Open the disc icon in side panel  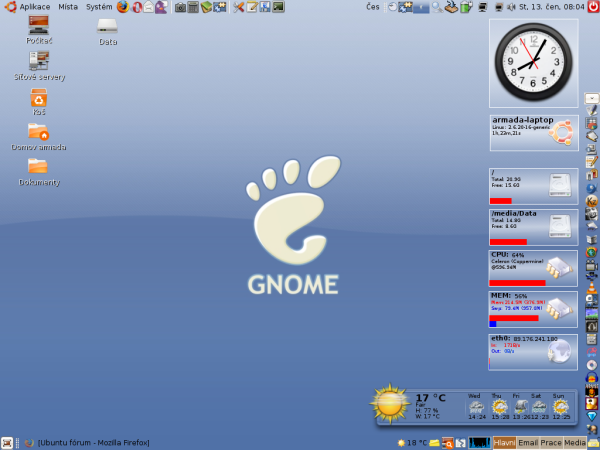click(592, 365)
